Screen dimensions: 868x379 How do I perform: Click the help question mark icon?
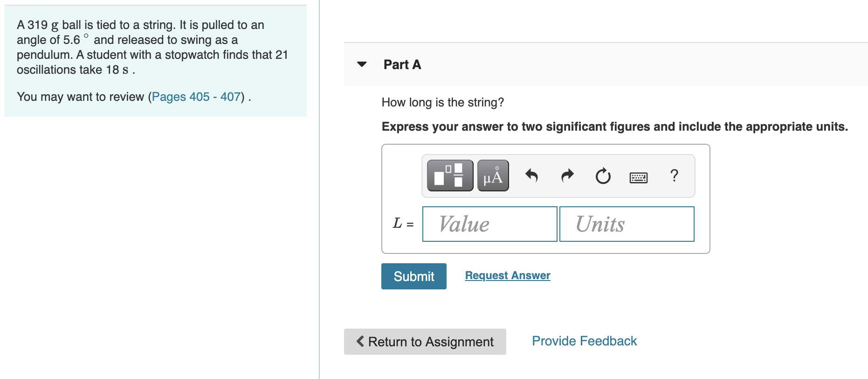674,175
